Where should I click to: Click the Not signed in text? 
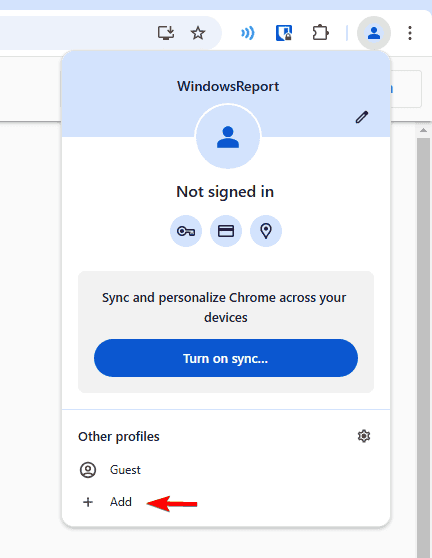[x=225, y=192]
